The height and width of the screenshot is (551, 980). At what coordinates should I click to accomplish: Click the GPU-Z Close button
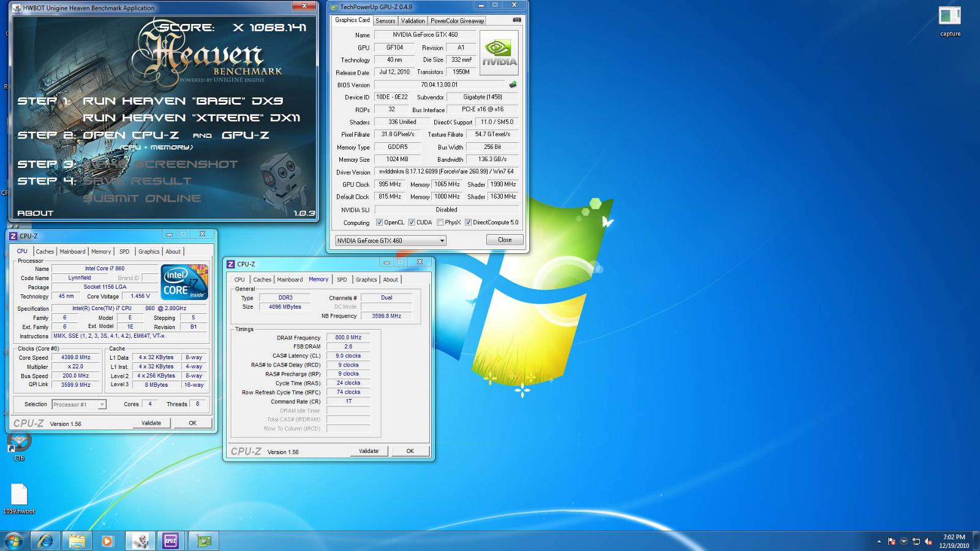coord(505,240)
